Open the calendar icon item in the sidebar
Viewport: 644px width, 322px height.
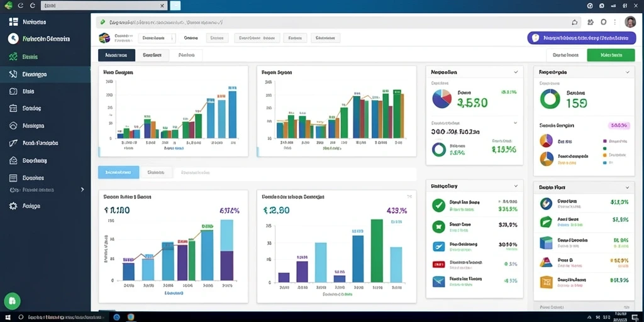pos(13,108)
